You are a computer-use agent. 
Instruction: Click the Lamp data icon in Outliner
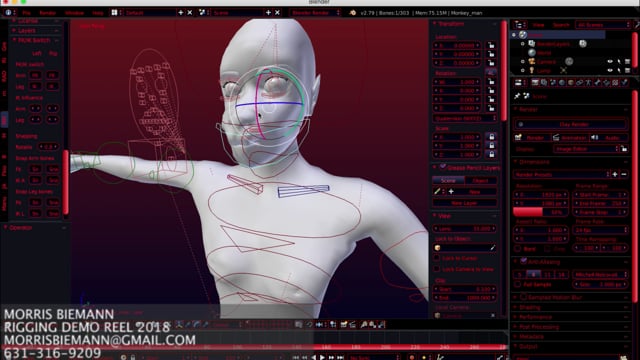pos(563,70)
